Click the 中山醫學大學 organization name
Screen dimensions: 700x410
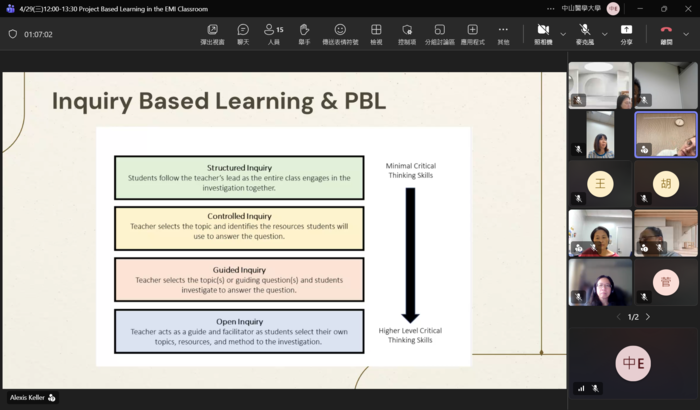tap(581, 8)
